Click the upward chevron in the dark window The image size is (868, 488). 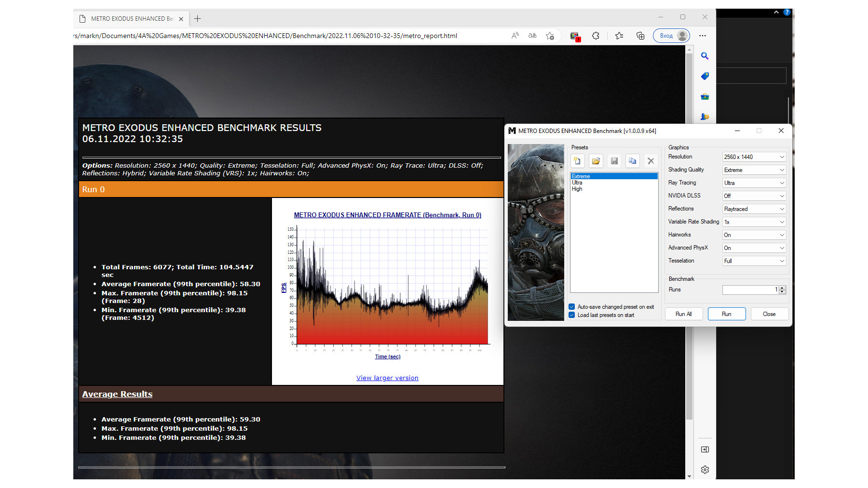(776, 13)
